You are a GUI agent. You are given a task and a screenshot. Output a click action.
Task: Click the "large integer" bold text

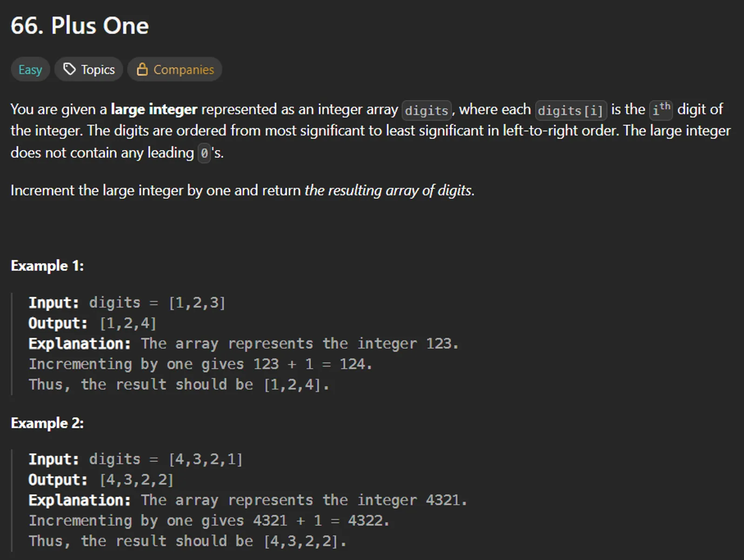pyautogui.click(x=154, y=109)
